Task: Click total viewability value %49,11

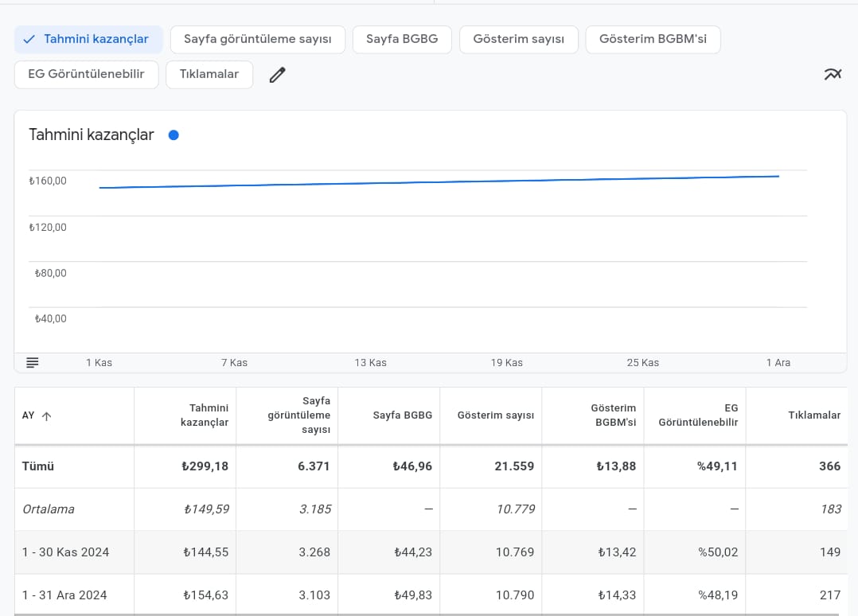Action: 717,466
